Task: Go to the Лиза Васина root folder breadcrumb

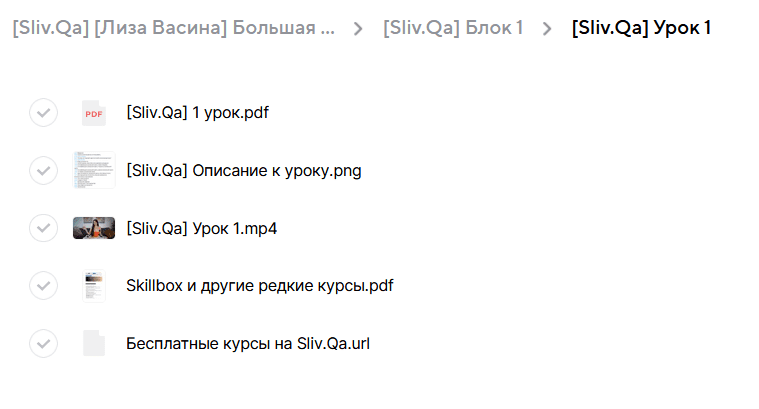Action: 174,29
